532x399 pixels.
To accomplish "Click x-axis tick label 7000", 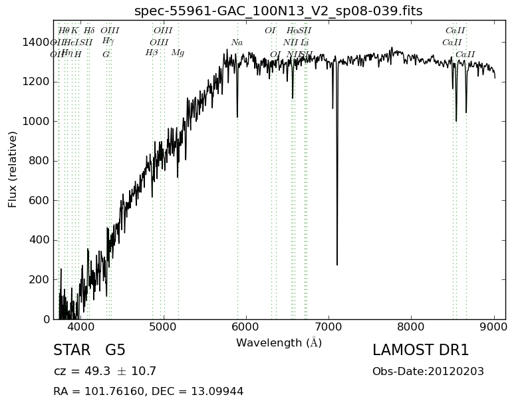I will [x=329, y=327].
